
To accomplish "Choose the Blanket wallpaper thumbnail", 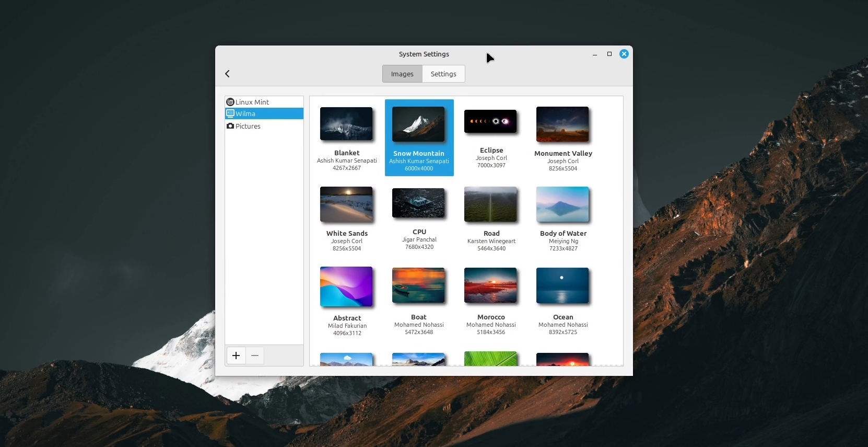I will [x=346, y=124].
